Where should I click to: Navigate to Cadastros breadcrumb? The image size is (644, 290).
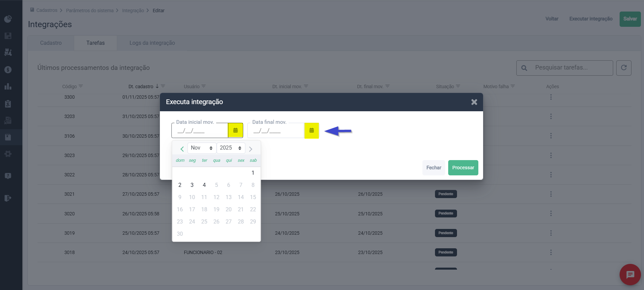[47, 10]
